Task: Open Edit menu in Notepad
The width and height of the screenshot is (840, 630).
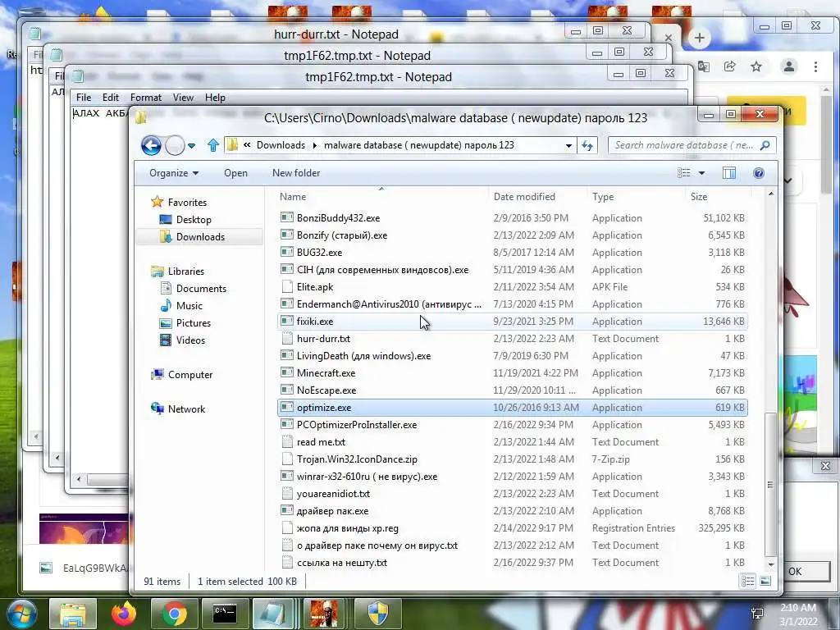Action: point(111,98)
